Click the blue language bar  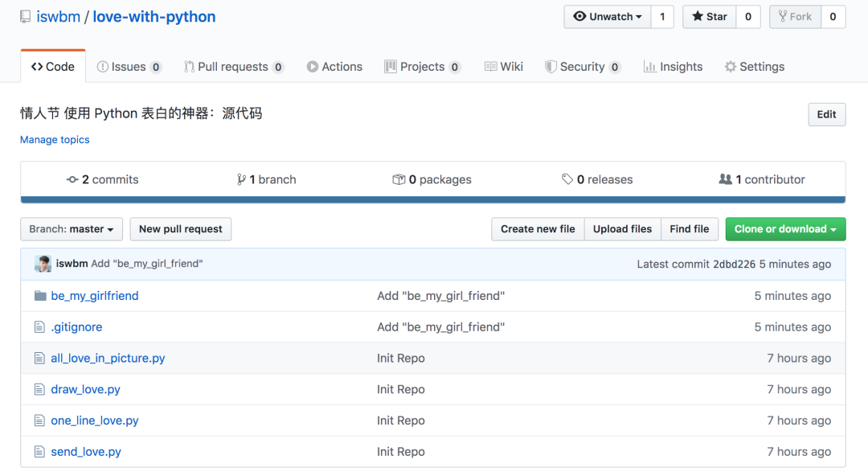(433, 200)
